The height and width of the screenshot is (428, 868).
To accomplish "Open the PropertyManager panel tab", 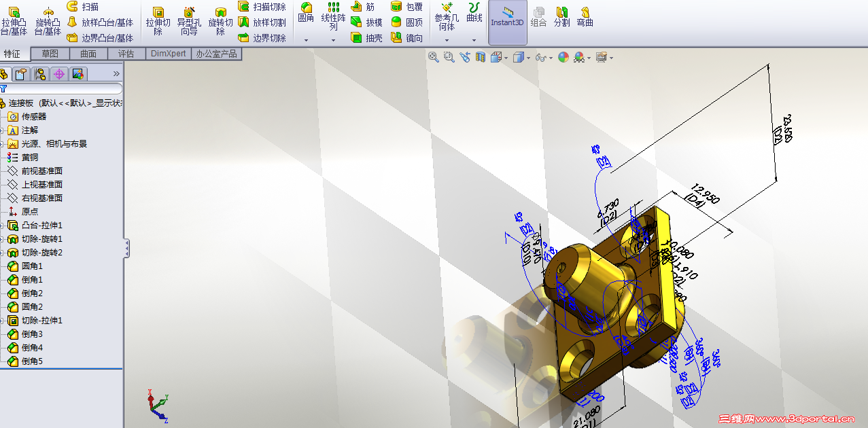I will [21, 74].
